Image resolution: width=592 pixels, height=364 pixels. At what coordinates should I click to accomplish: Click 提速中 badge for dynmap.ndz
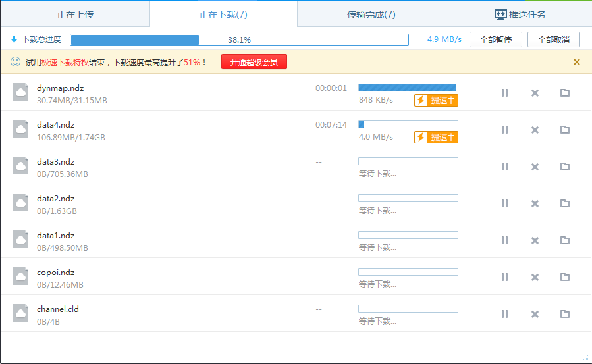[436, 100]
